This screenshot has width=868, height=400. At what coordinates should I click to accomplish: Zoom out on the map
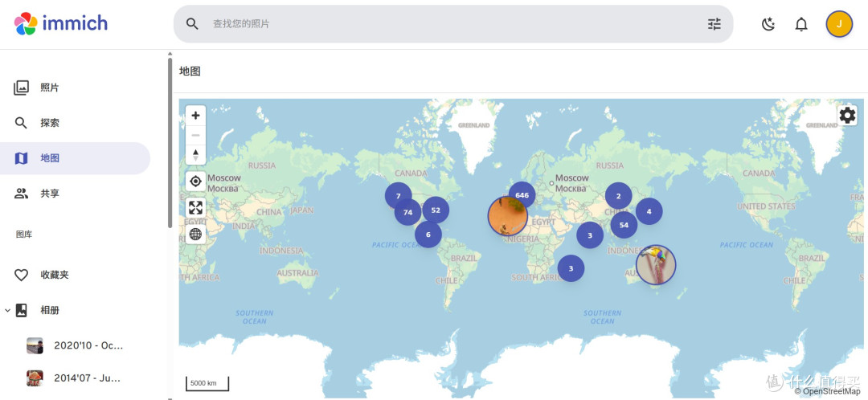coord(195,135)
